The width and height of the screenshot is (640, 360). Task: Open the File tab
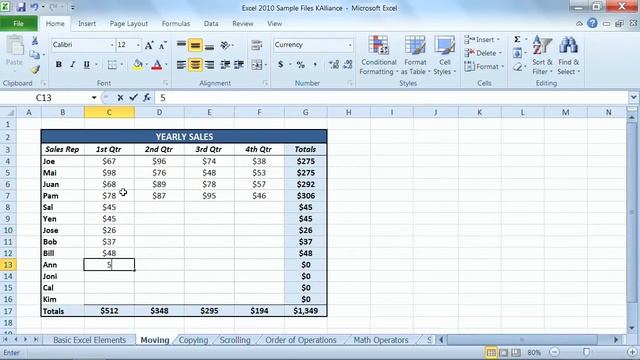pyautogui.click(x=18, y=24)
